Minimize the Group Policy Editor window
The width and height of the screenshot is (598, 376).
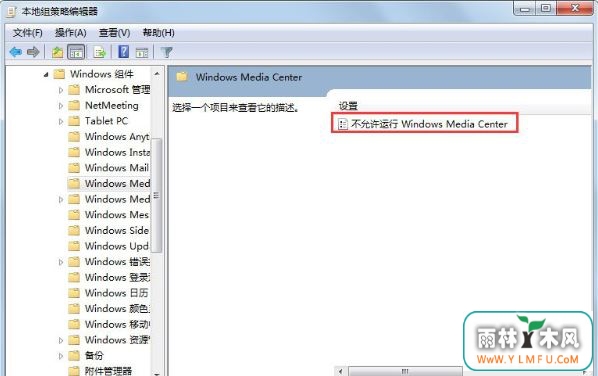tap(525, 8)
